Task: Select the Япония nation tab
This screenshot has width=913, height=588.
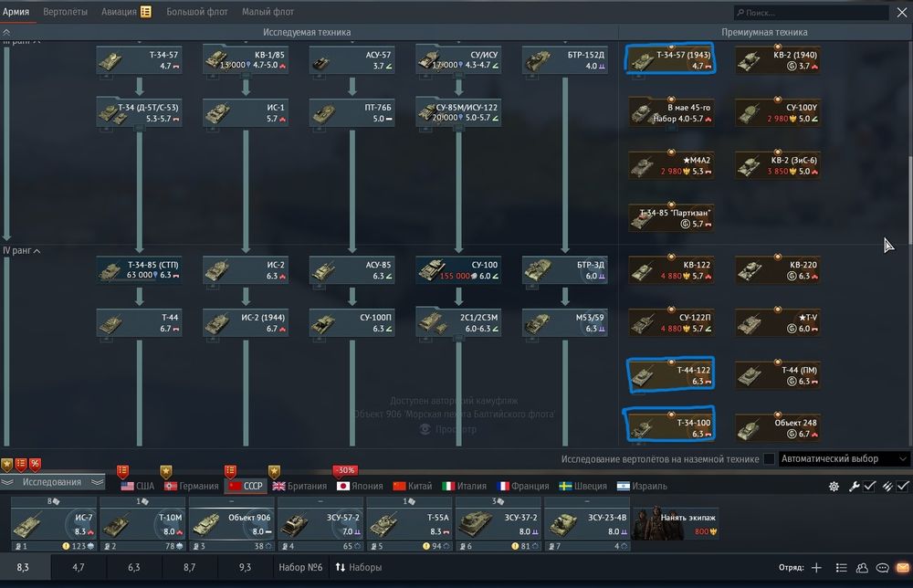Action: pos(360,486)
